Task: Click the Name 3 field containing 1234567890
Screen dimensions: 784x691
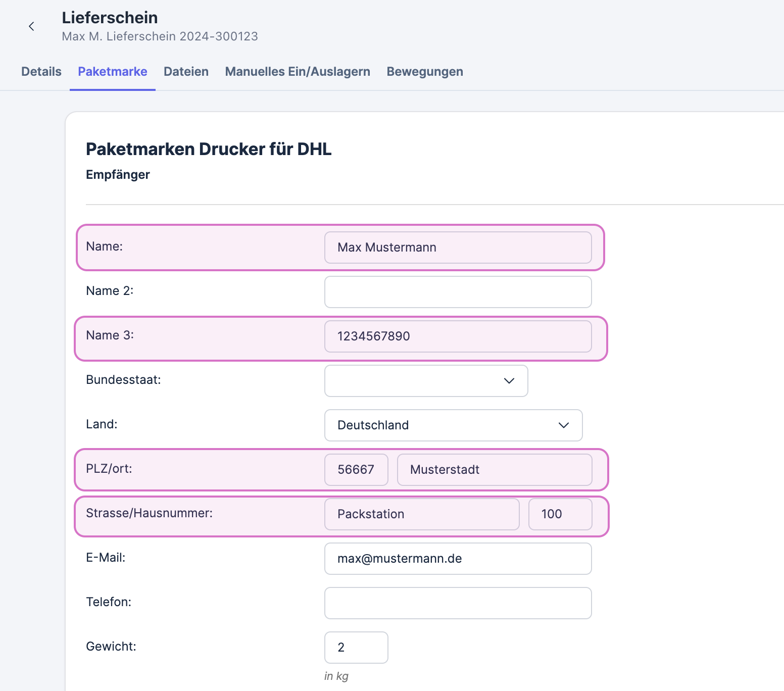Action: [458, 336]
